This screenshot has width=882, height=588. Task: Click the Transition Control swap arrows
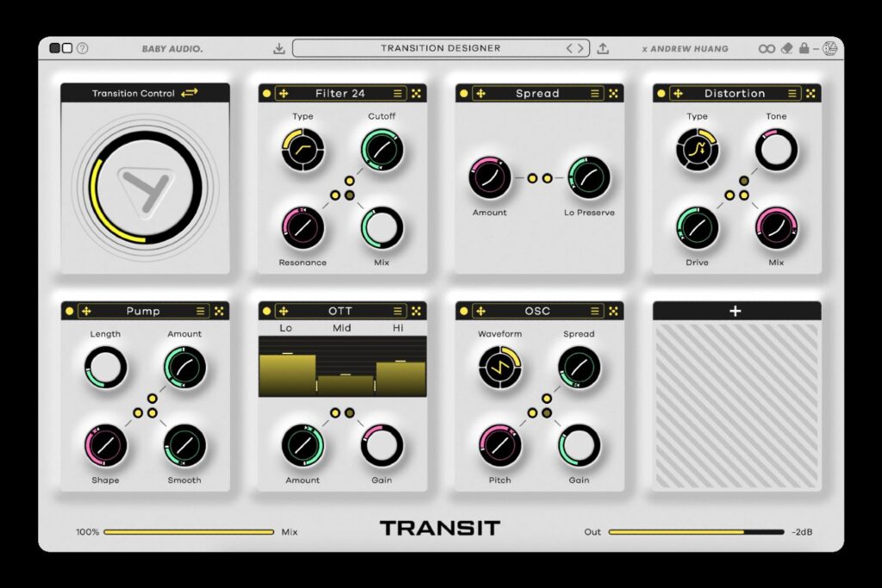pos(189,93)
